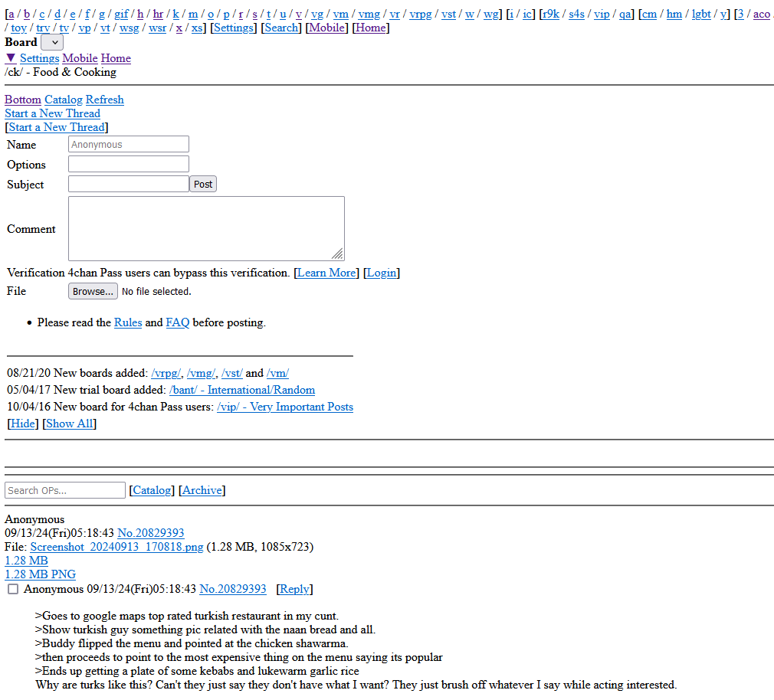Click bracketed [Mobile] in top nav

click(326, 28)
